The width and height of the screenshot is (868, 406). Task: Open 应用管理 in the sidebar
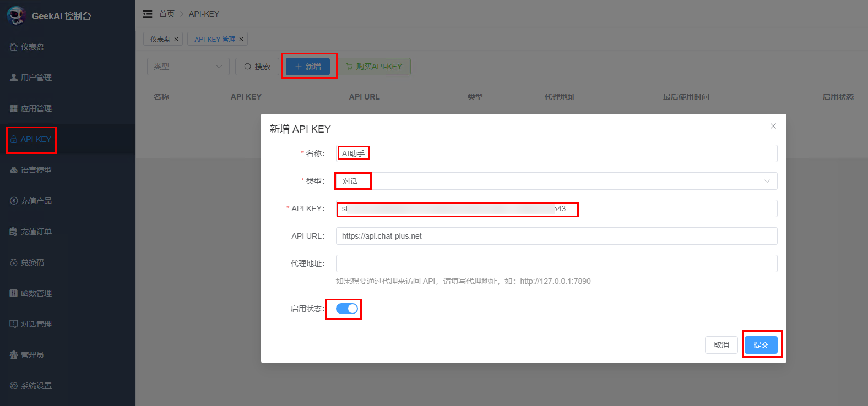click(x=68, y=108)
